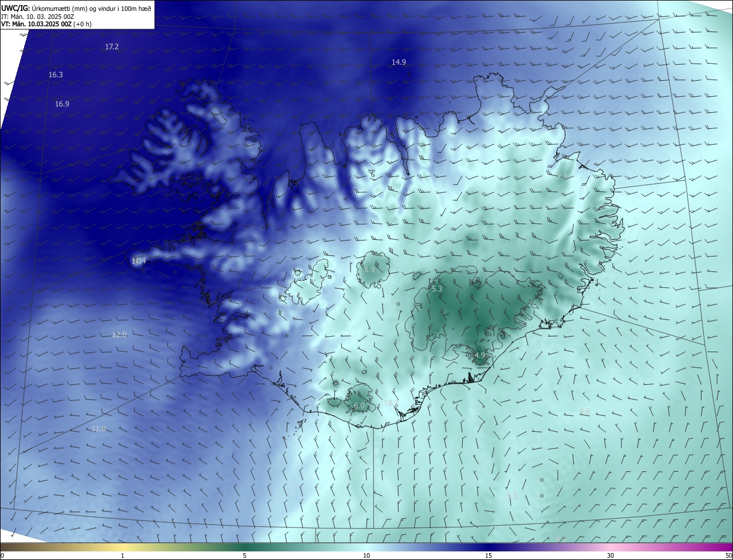Click the colorbar tick label 50
The width and height of the screenshot is (733, 560).
728,556
